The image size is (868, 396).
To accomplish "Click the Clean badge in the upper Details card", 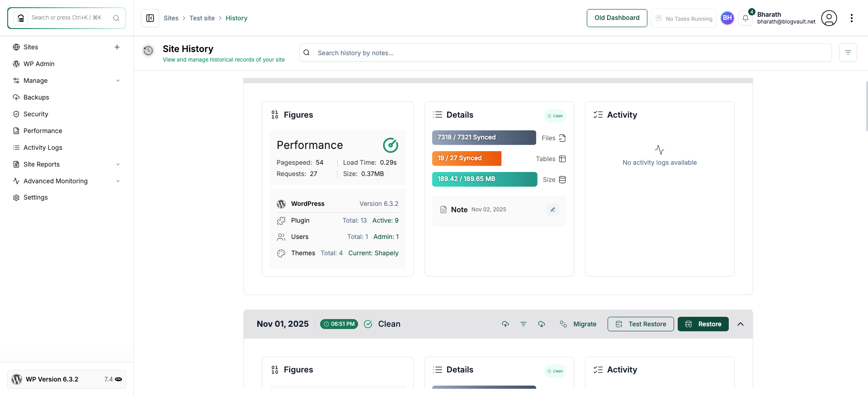I will [555, 116].
